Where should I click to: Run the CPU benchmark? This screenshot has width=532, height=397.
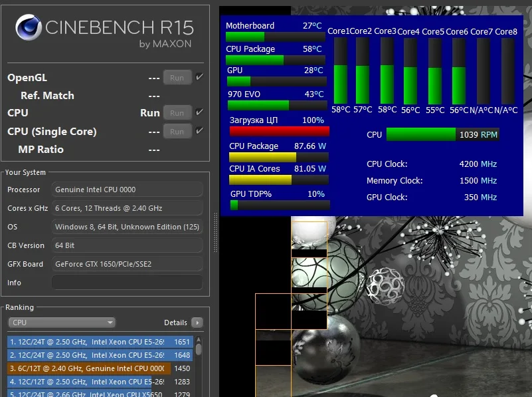click(177, 113)
